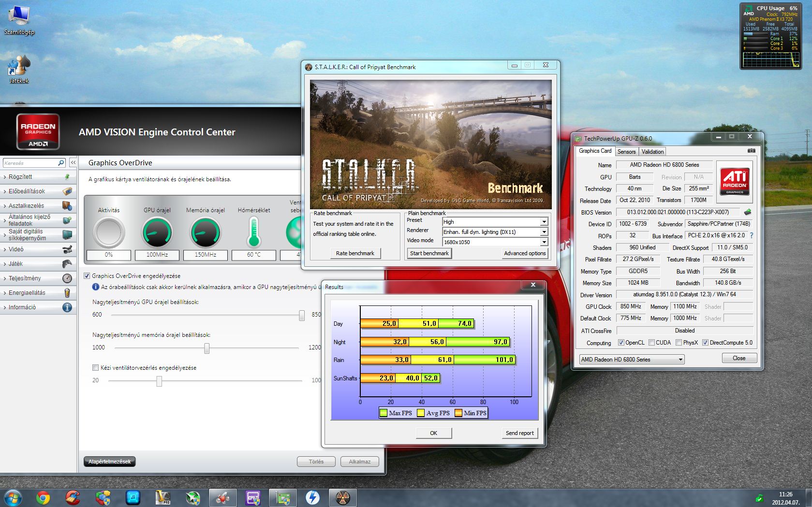Expand the Előbeállítások sidebar section
This screenshot has width=812, height=507.
pos(38,191)
